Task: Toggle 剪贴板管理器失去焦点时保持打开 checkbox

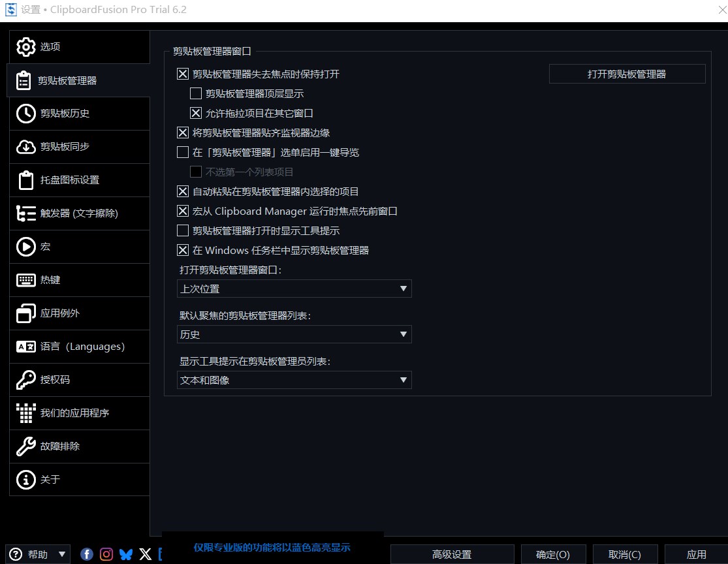Action: 183,74
